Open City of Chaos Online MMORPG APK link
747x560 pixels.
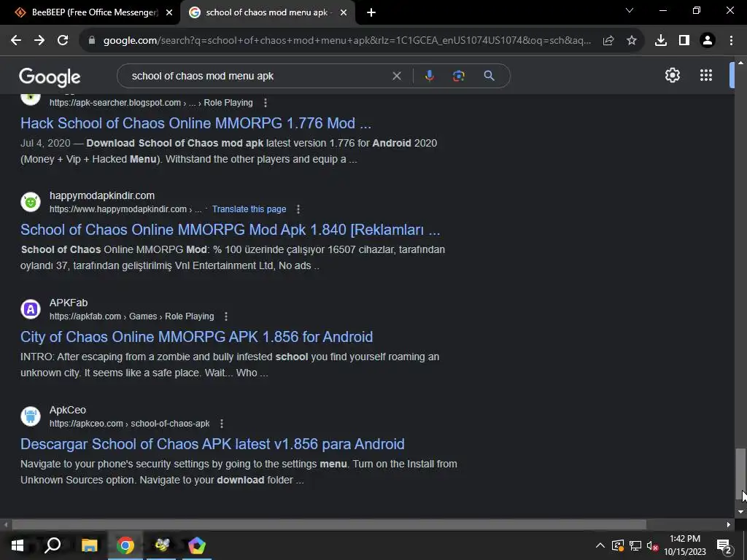pos(197,337)
